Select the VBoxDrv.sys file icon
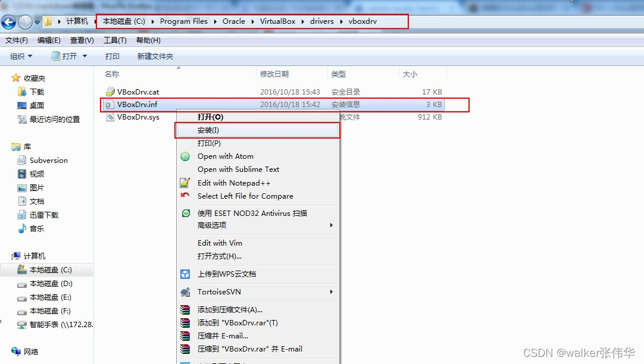This screenshot has width=644, height=364. coord(110,117)
